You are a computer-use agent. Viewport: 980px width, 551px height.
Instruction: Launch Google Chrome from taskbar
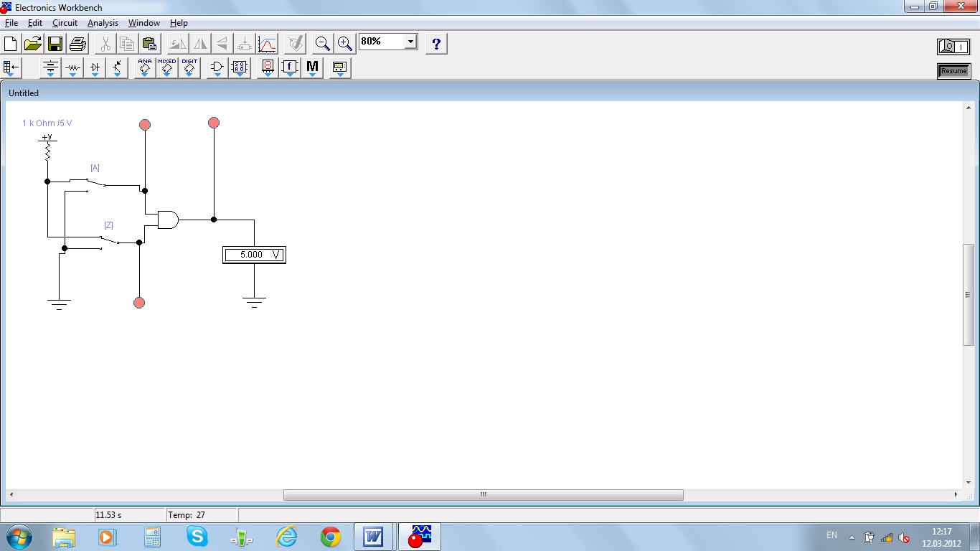331,537
